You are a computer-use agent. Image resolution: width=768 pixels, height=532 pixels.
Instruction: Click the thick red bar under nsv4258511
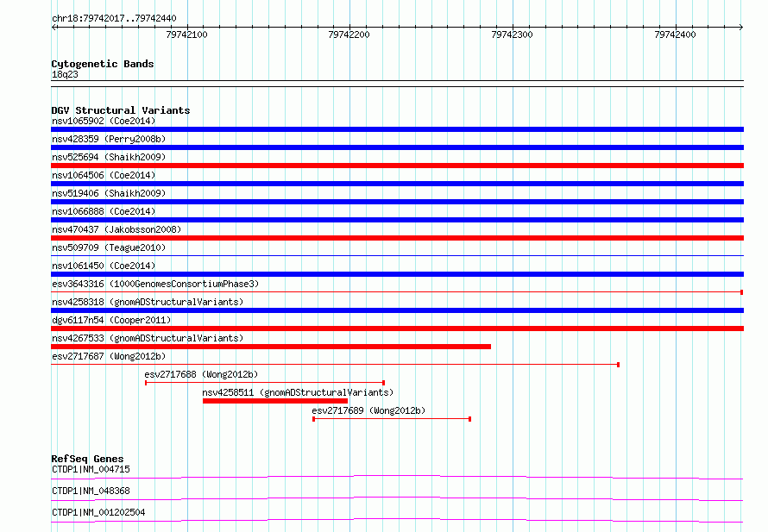pyautogui.click(x=275, y=401)
